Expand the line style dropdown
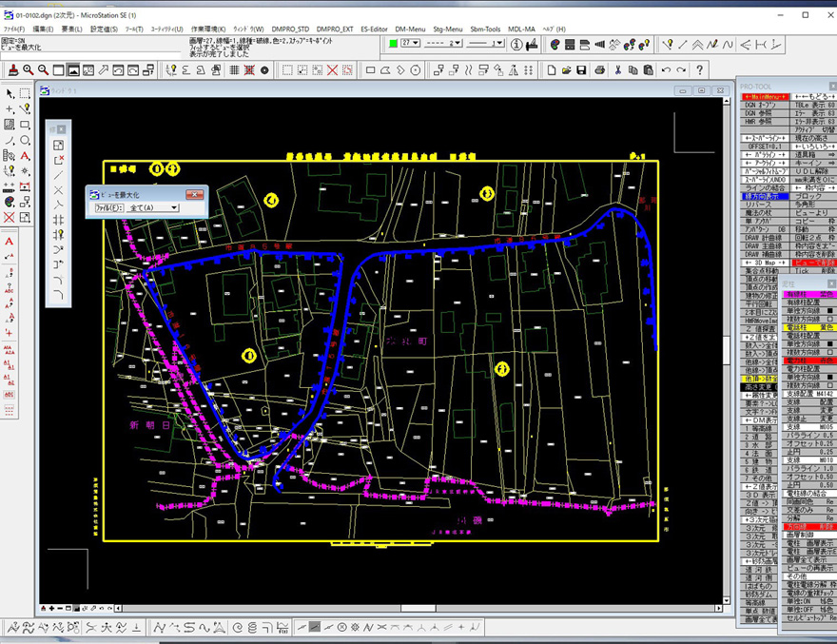The height and width of the screenshot is (644, 837). (x=443, y=44)
